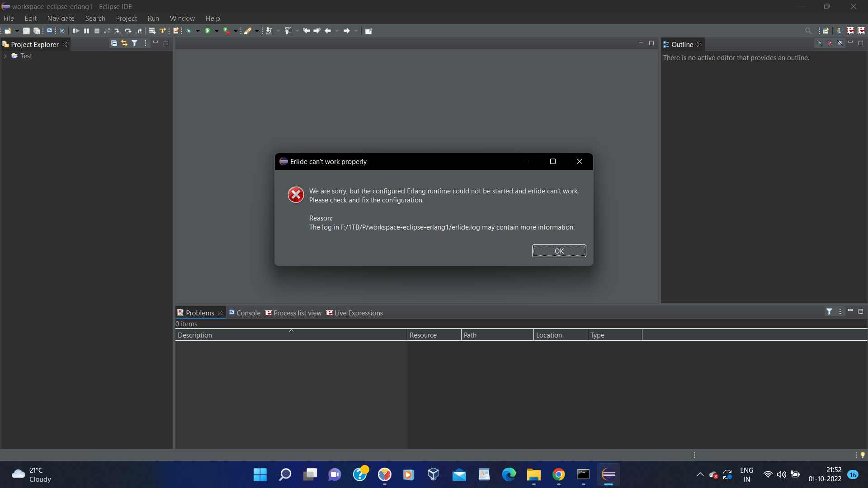
Task: Toggle Pin Editor toolbar icon
Action: tap(368, 31)
